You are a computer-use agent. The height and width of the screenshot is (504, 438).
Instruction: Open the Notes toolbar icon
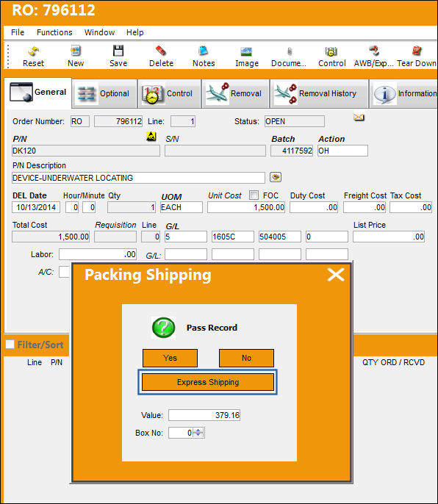(x=204, y=51)
